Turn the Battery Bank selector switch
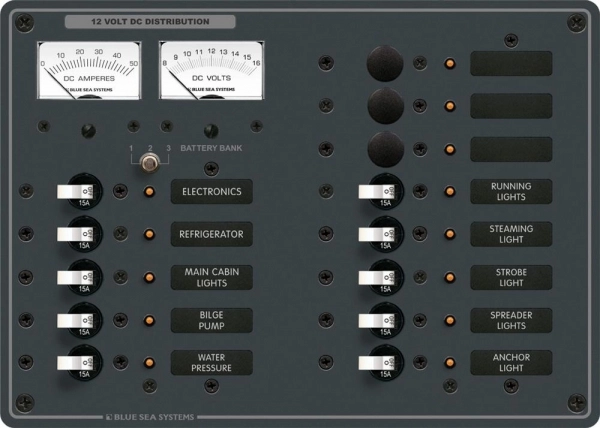 click(x=150, y=163)
